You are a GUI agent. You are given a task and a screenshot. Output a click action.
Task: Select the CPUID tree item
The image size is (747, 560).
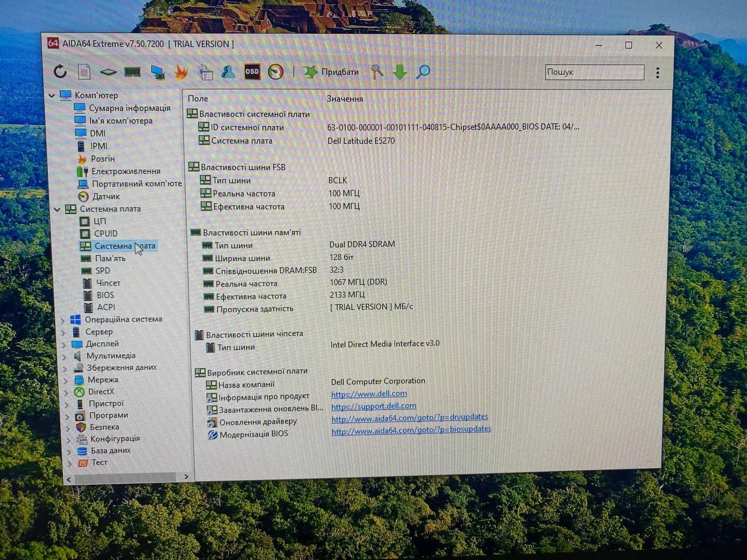pos(106,233)
